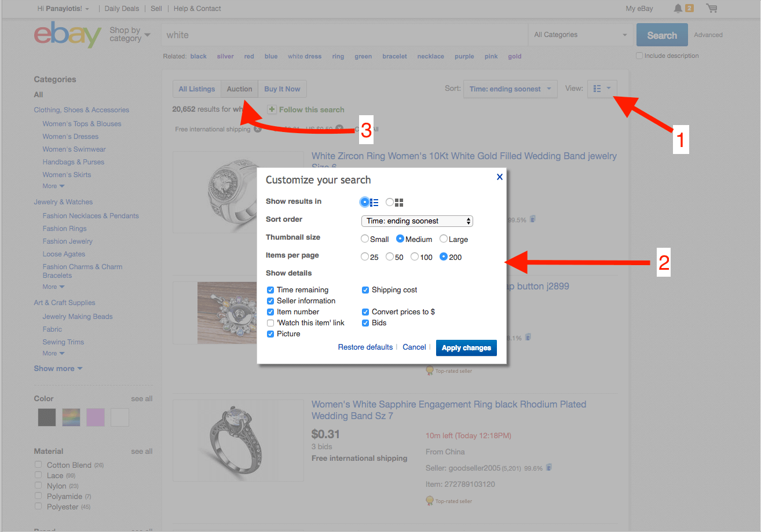Expand Show more categories

tap(58, 369)
